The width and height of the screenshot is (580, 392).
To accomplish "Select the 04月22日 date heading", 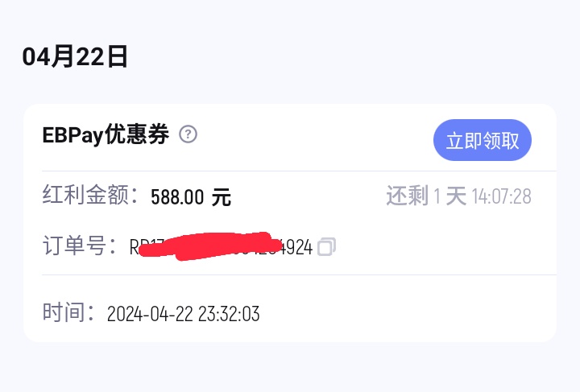I will pos(75,57).
